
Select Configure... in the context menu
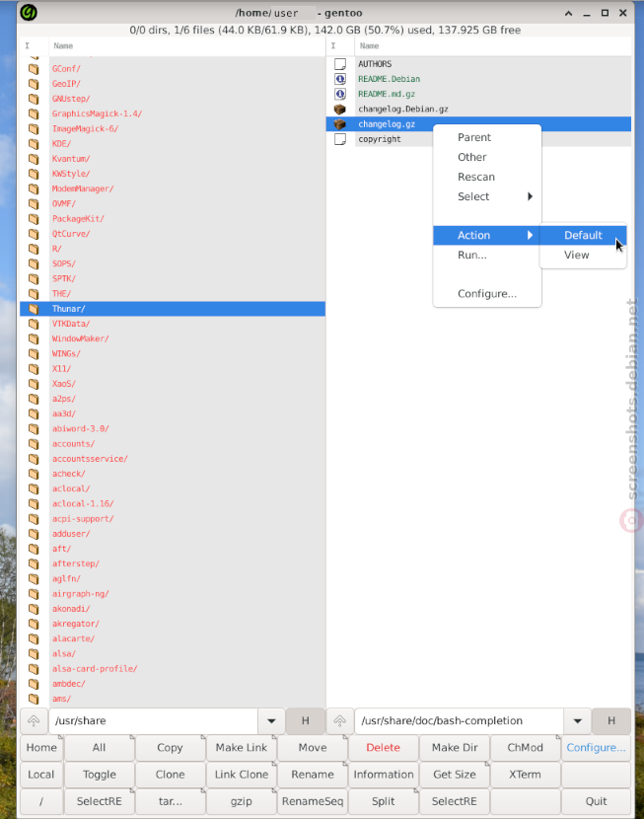(487, 293)
